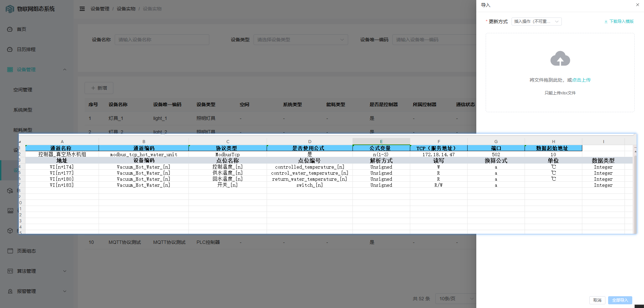Click 下载导入模版 link
644x308 pixels.
click(x=619, y=21)
